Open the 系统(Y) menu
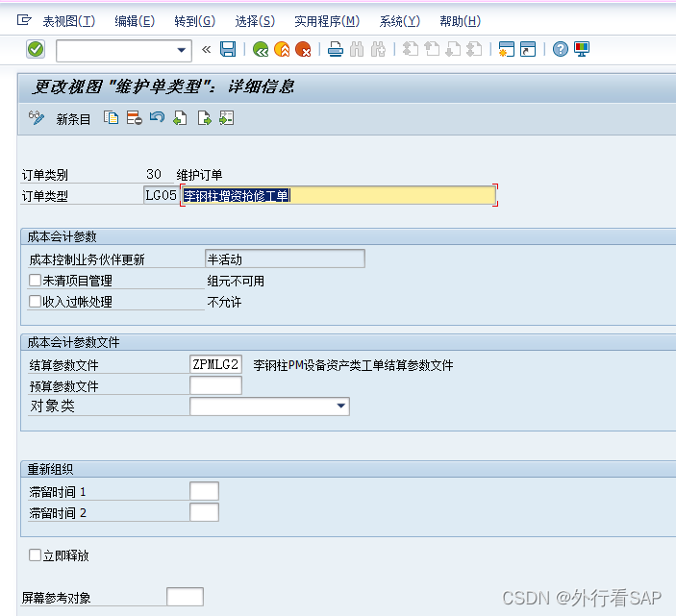This screenshot has width=676, height=616. (x=400, y=21)
